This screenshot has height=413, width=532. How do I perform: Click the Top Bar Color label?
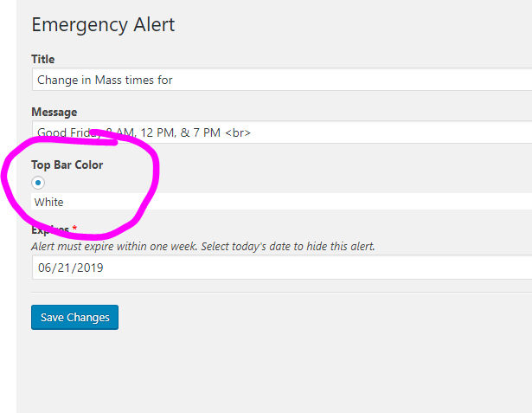67,165
